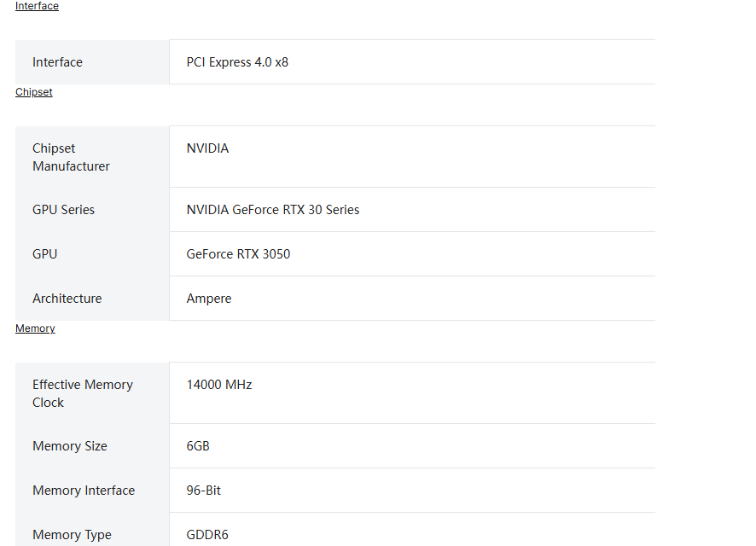Select the GPU Series label
756x546 pixels.
[64, 210]
